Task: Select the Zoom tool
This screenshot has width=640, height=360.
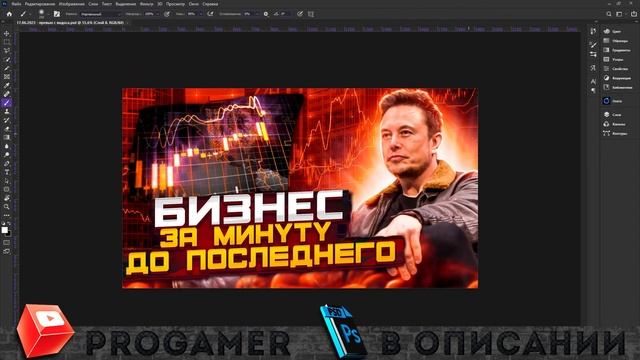Action: pyautogui.click(x=7, y=207)
